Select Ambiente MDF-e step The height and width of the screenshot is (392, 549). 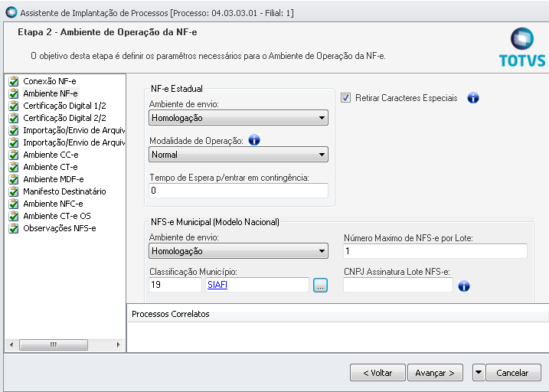click(54, 179)
